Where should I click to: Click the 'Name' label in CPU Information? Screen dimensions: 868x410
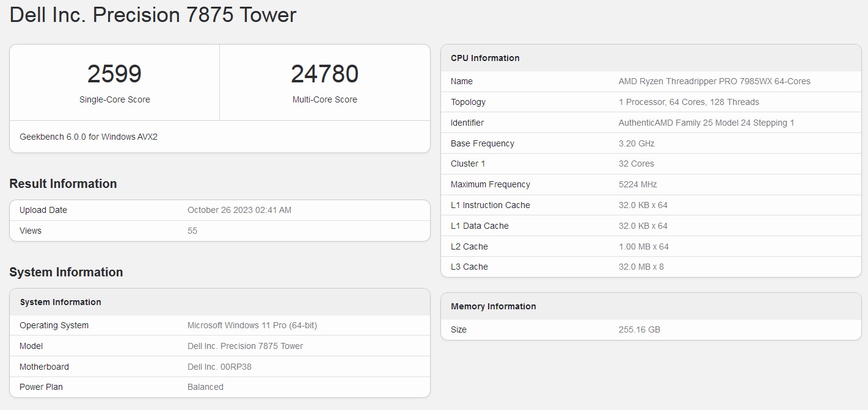(x=462, y=81)
